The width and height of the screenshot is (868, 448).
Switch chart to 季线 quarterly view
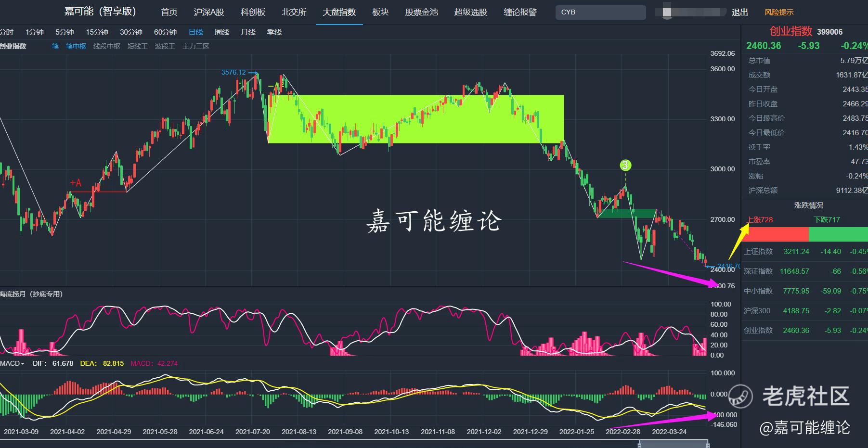[x=274, y=32]
